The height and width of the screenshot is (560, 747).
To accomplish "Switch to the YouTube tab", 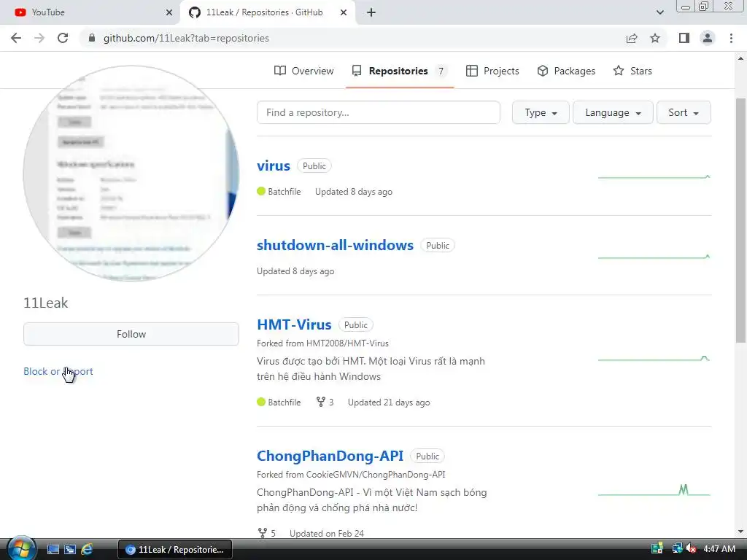I will pos(90,12).
